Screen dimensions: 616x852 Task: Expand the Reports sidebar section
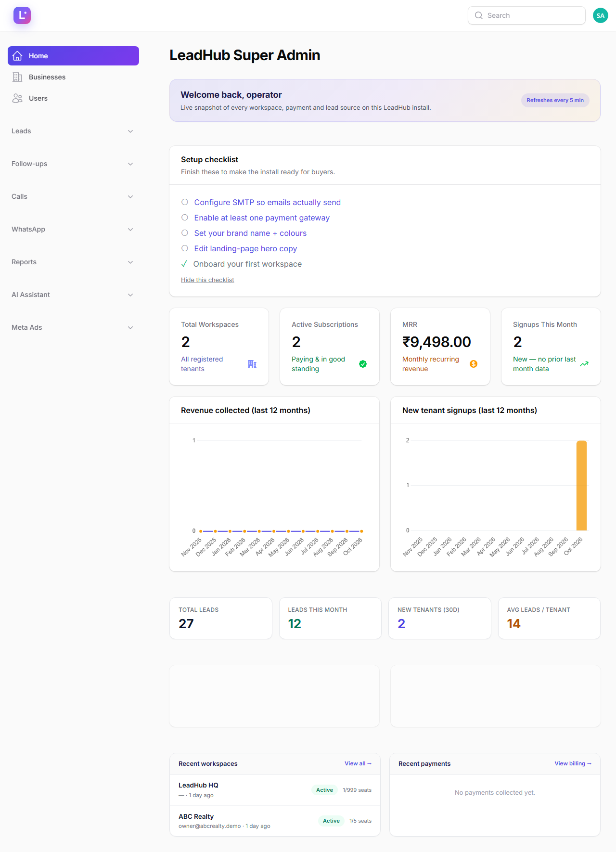(x=73, y=262)
